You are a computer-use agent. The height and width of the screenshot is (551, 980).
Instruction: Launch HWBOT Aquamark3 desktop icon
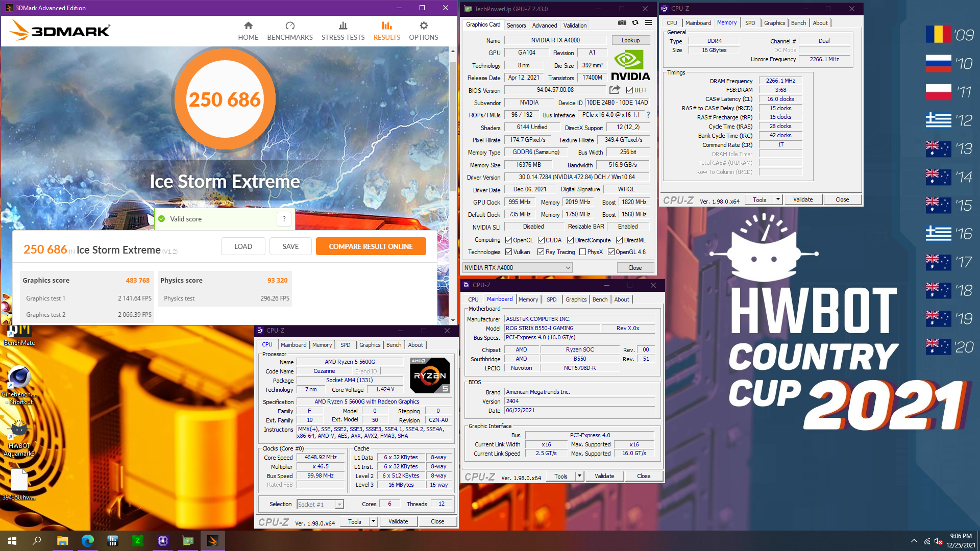pyautogui.click(x=19, y=438)
